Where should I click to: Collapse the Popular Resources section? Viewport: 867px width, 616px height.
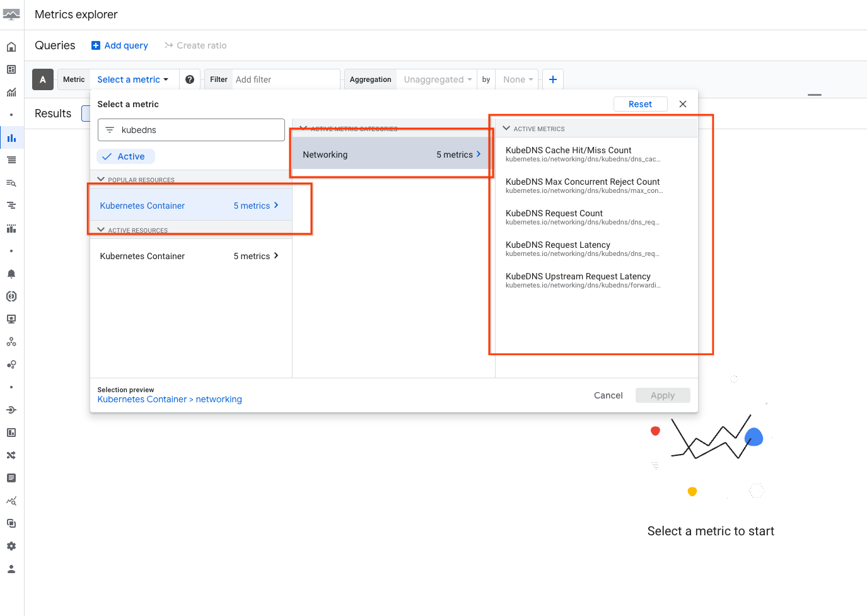101,180
